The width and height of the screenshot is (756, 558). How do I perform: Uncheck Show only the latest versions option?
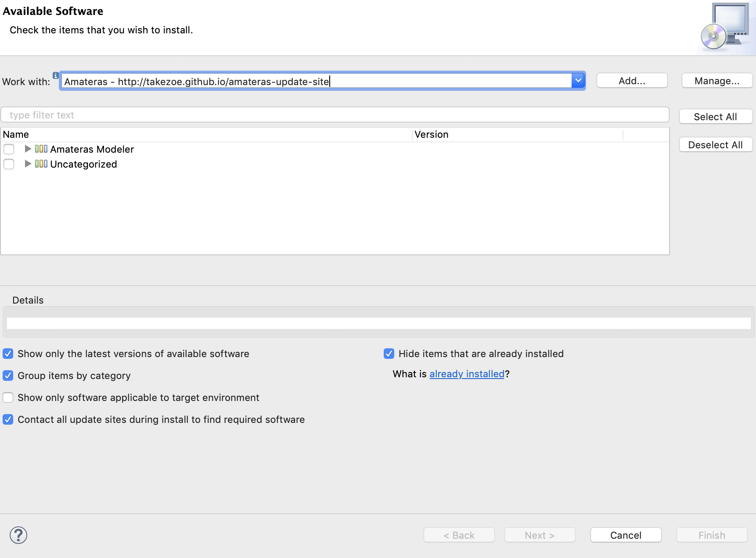[8, 354]
